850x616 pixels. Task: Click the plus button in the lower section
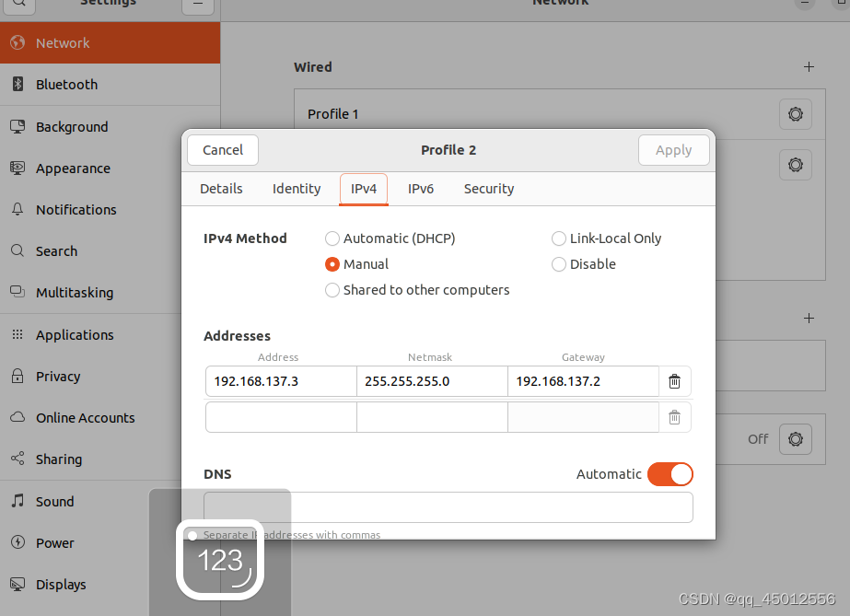[x=809, y=318]
